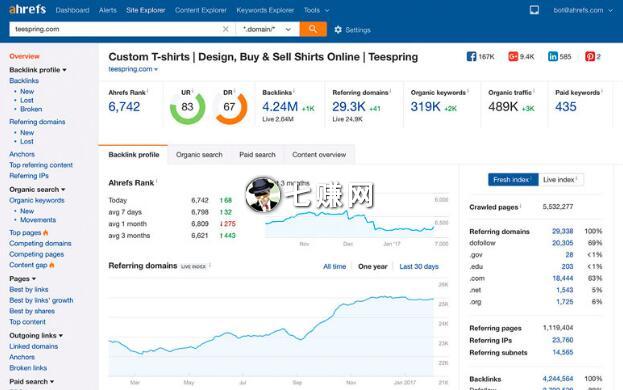
Task: Open Backlinks sidebar link
Action: point(24,81)
